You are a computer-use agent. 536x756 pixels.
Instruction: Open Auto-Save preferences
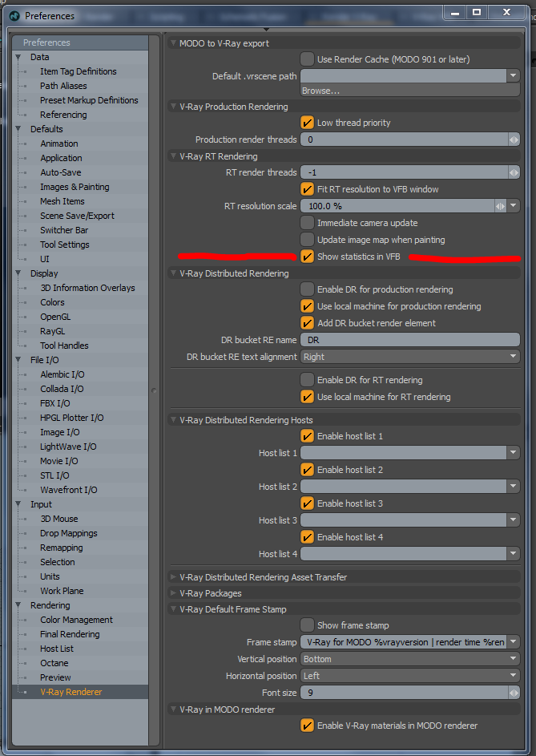point(61,172)
